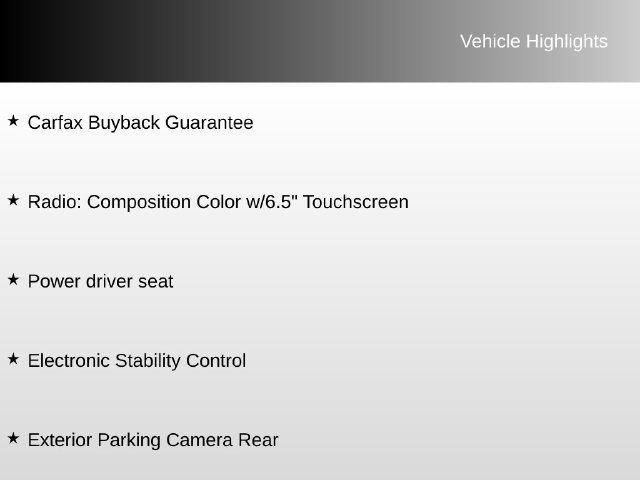Click the star beside Exterior Parking Camera Rear
Viewport: 640px width, 480px height.
coord(13,438)
